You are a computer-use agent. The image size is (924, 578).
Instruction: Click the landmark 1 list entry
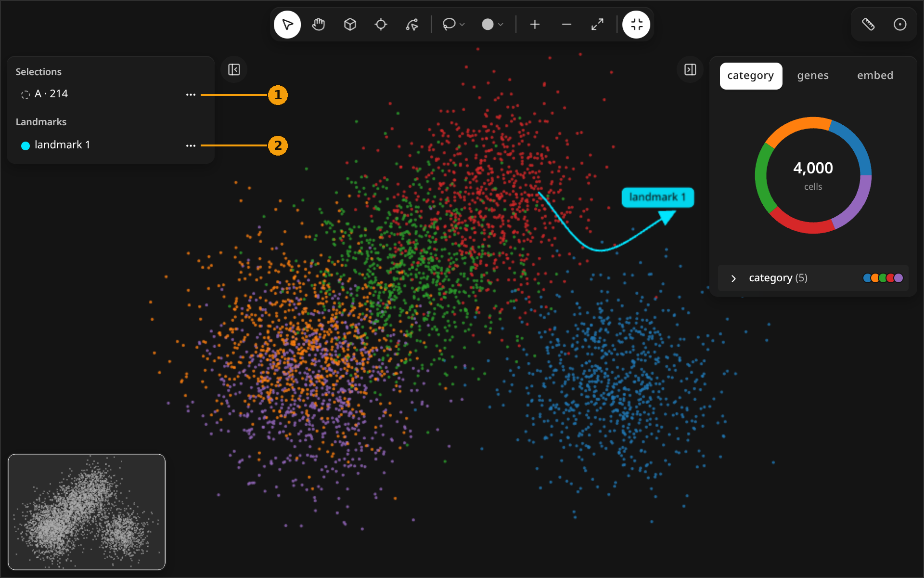110,145
